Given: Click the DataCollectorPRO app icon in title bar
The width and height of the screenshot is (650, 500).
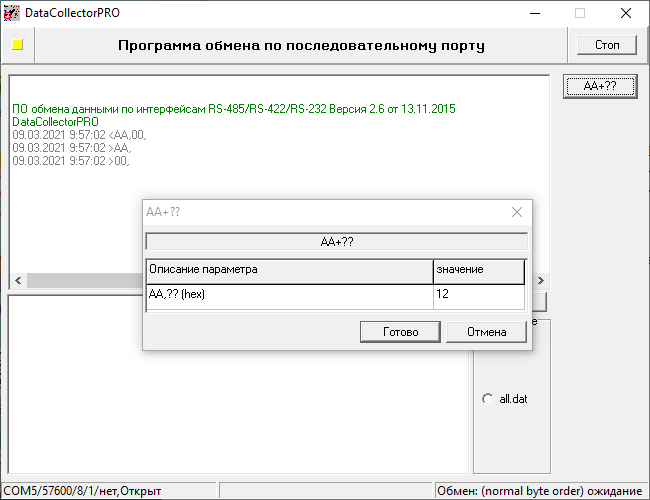Looking at the screenshot, I should [12, 13].
